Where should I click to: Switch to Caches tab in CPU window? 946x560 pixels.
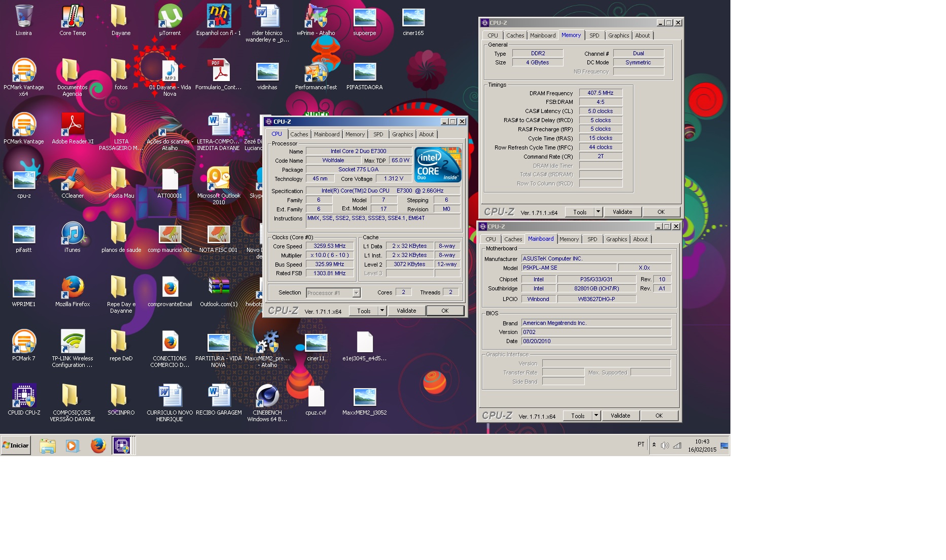pos(299,134)
